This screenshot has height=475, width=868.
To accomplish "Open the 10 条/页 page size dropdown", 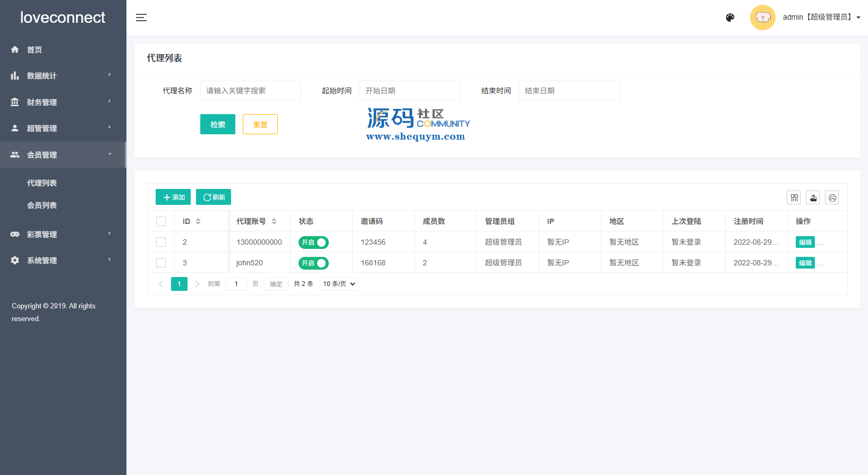I will tap(338, 284).
